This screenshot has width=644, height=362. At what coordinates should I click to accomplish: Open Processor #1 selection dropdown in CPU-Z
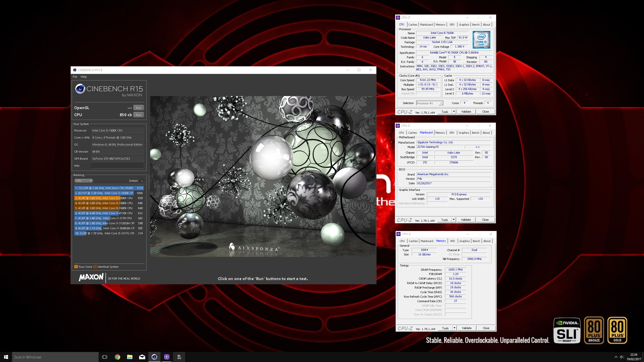(x=429, y=103)
